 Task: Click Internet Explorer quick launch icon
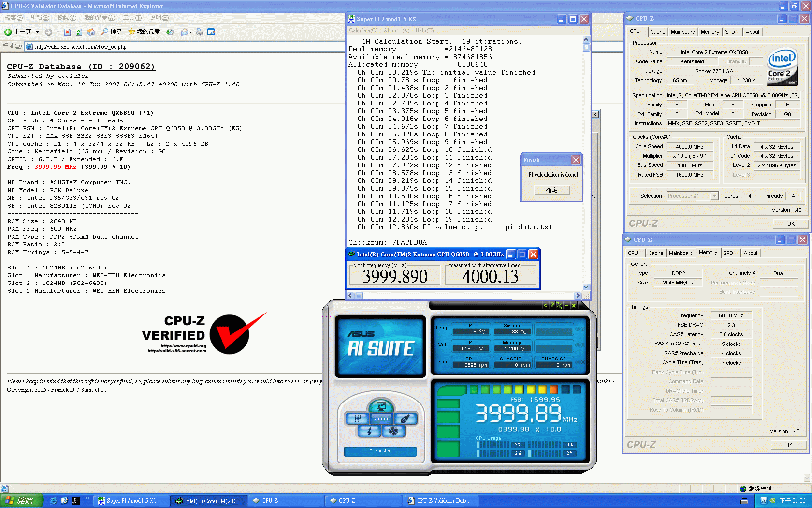pyautogui.click(x=54, y=501)
